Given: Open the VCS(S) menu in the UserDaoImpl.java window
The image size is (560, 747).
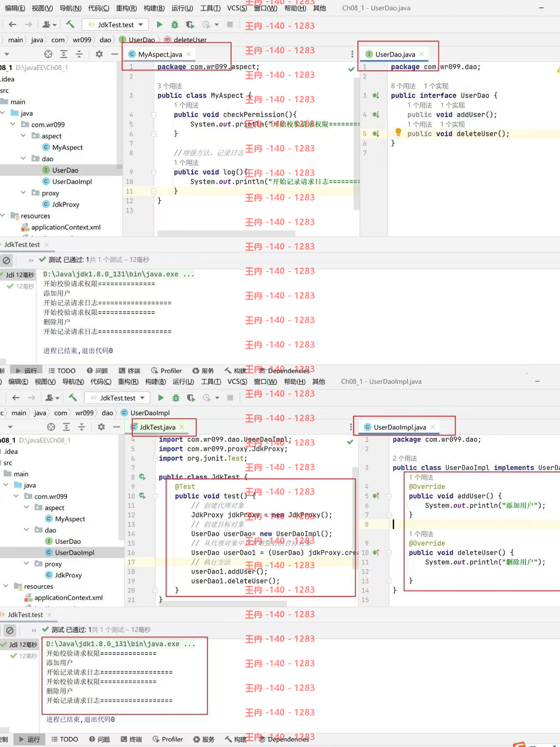Looking at the screenshot, I should pos(237,381).
